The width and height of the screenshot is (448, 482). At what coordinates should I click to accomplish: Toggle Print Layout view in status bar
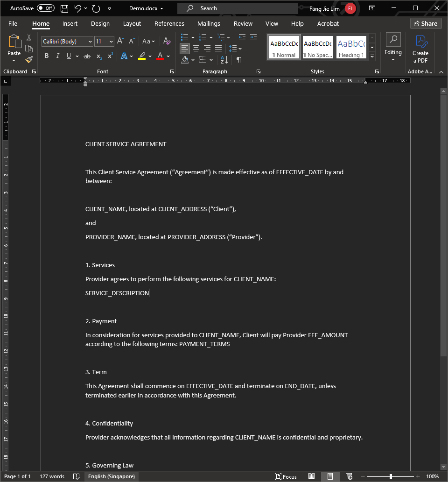(x=330, y=476)
